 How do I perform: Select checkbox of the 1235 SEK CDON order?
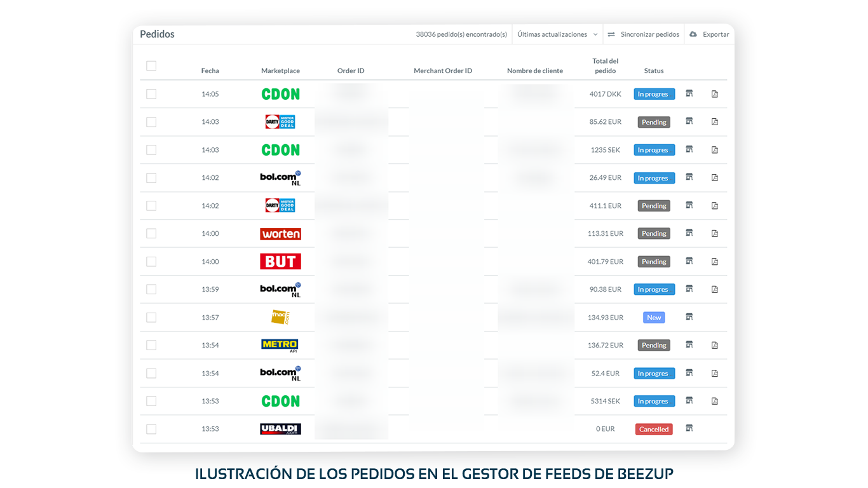click(x=151, y=150)
